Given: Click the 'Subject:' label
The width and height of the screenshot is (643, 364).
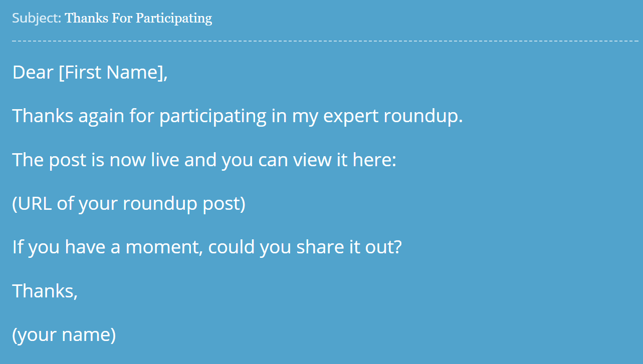Looking at the screenshot, I should pyautogui.click(x=37, y=18).
